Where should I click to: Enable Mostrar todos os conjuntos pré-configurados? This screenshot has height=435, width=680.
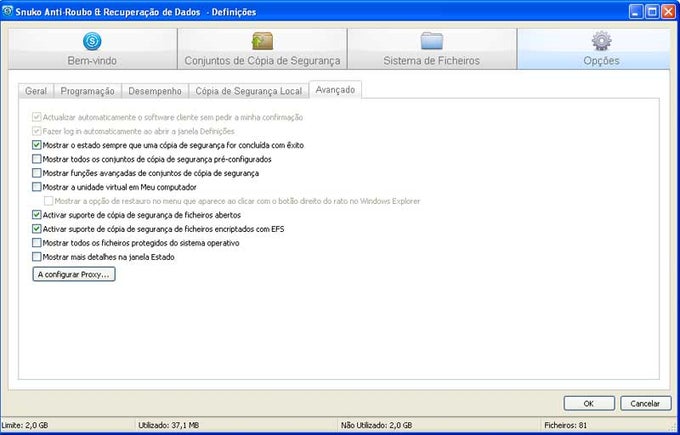[37, 159]
